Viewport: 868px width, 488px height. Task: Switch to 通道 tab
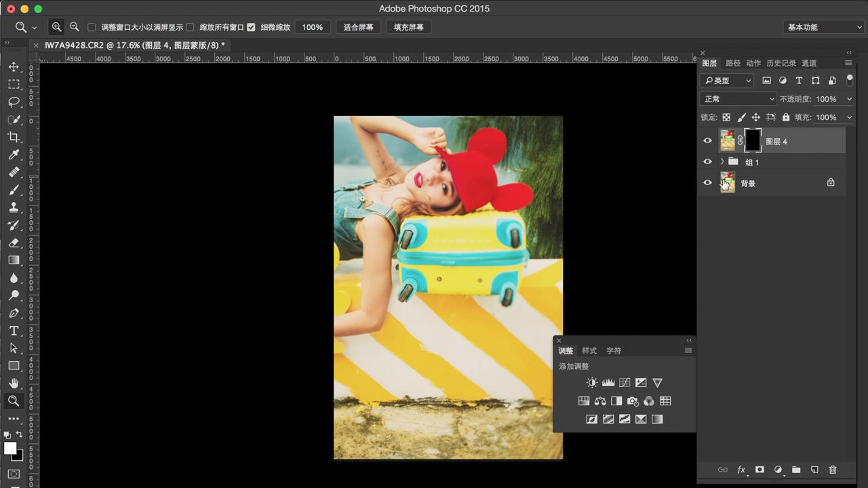click(x=809, y=63)
